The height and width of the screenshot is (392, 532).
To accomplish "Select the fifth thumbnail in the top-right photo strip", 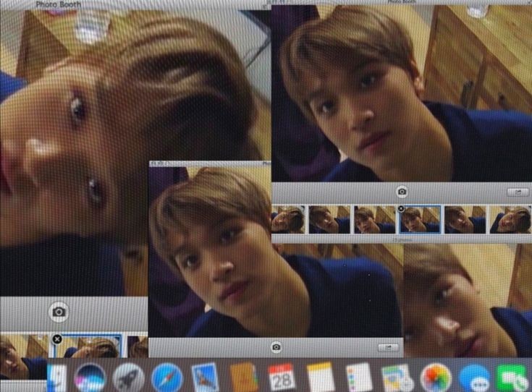I will [465, 219].
